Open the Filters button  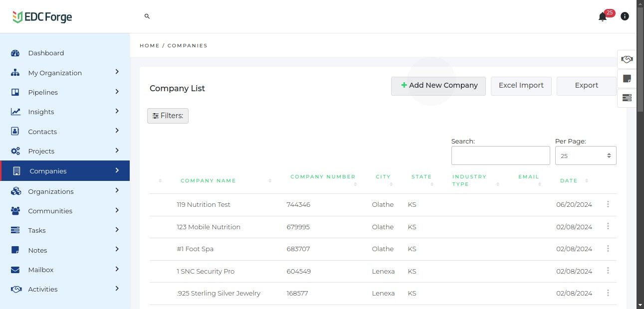(168, 116)
